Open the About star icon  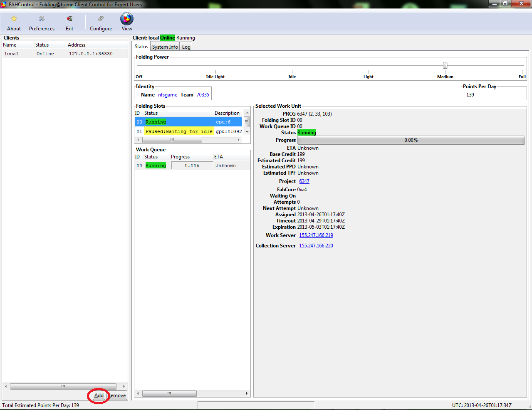click(14, 19)
